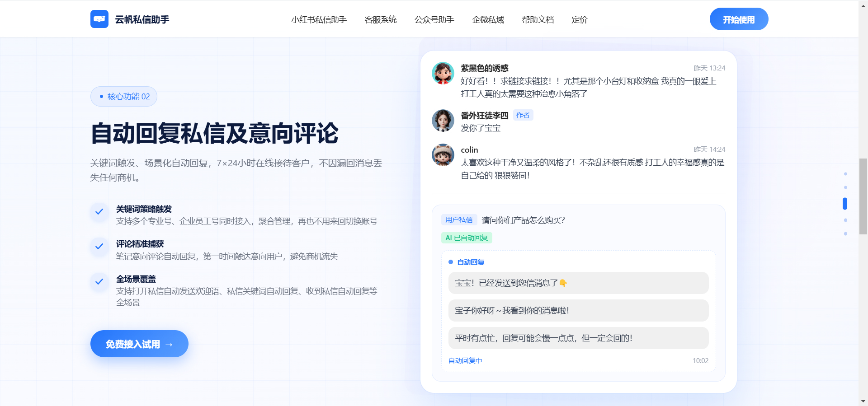Viewport: 868px width, 406px height.
Task: Click checkmark icon beside 全场景覆盖
Action: [x=99, y=282]
